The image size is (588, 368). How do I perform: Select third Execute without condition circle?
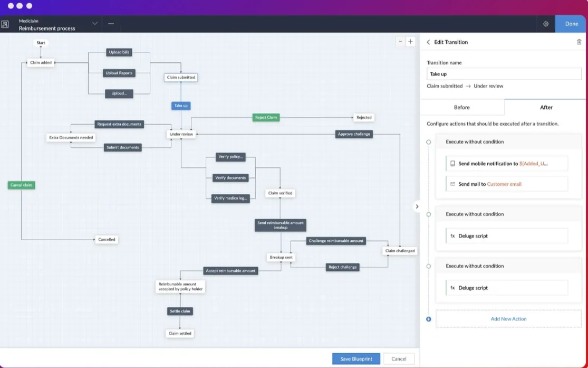click(429, 266)
